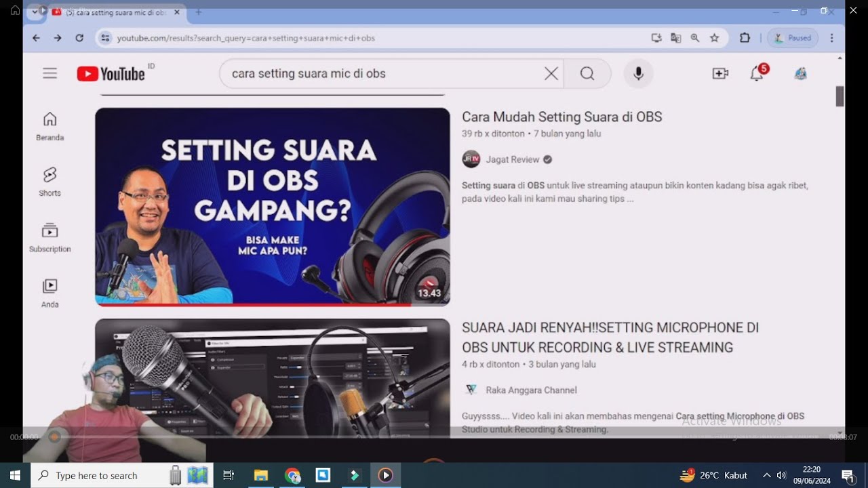
Task: Close the 'cara setting suara mic di obs' tab
Action: click(x=177, y=12)
